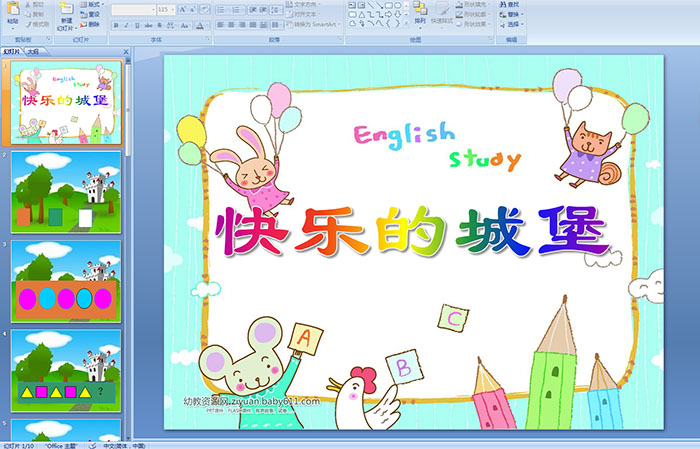Select the Arrow line shape
700x449 pixels.
(x=379, y=5)
